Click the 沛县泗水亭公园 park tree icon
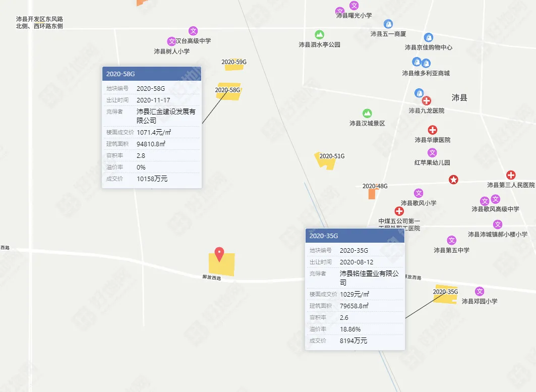This screenshot has height=392, width=536. pyautogui.click(x=319, y=35)
